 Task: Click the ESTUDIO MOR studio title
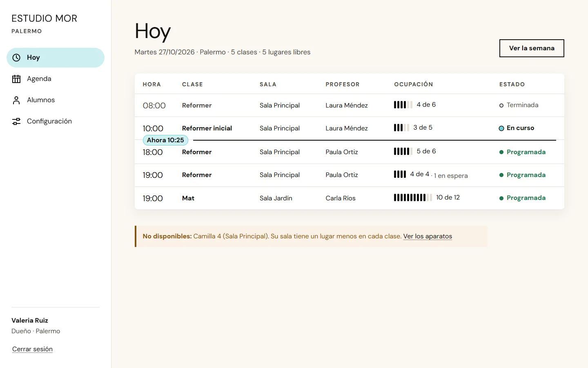click(x=45, y=18)
